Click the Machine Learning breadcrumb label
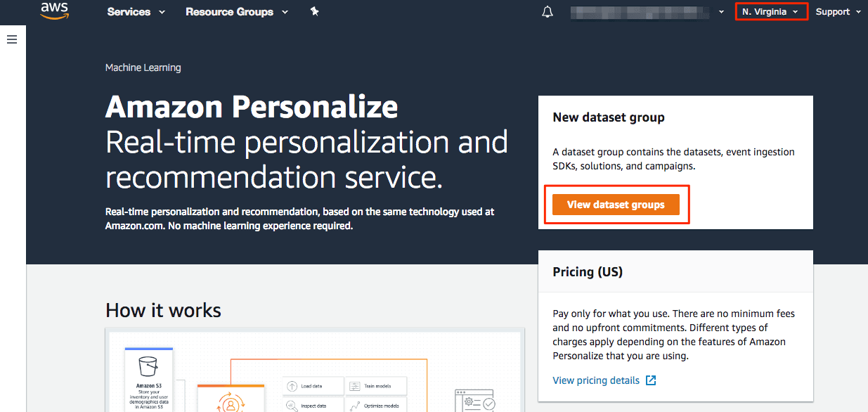This screenshot has height=412, width=868. (x=143, y=67)
